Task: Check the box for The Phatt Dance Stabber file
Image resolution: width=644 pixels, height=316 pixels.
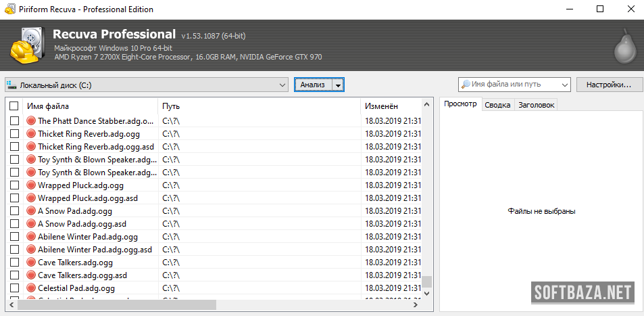Action: coord(14,121)
